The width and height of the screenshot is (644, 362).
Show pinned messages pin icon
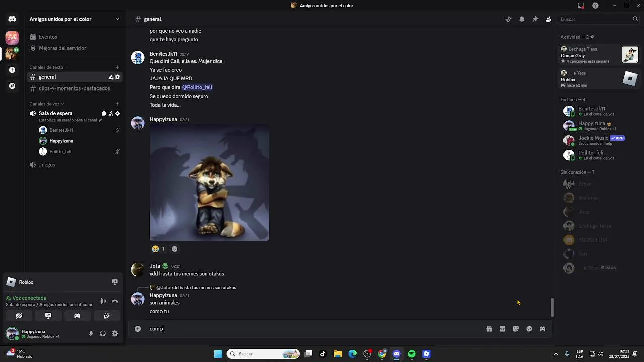click(535, 19)
